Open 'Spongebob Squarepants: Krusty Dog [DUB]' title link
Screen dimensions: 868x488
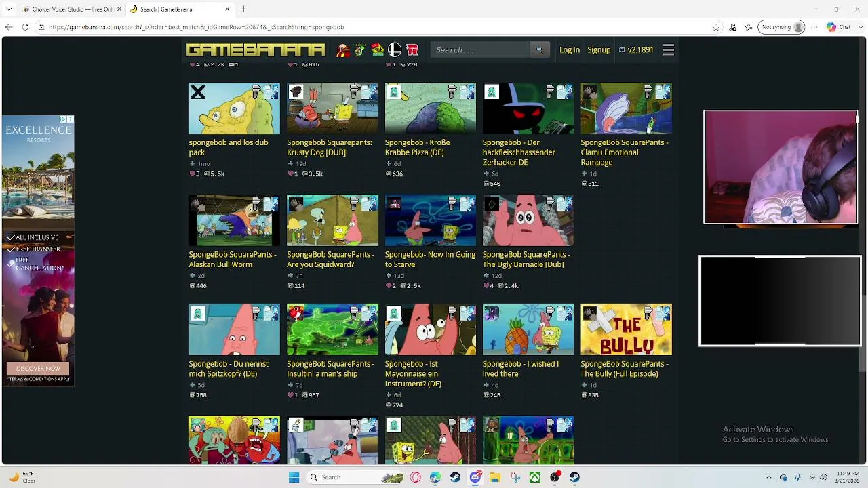(x=330, y=148)
